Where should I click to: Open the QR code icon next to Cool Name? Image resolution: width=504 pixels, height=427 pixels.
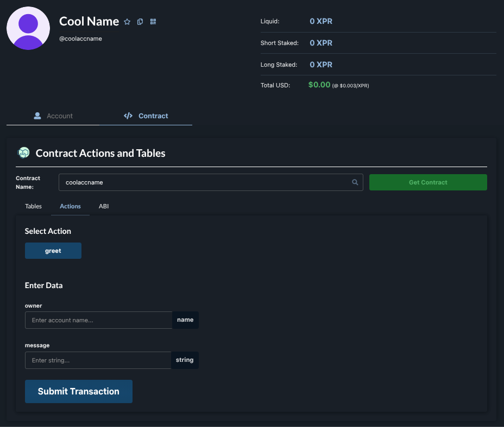153,22
